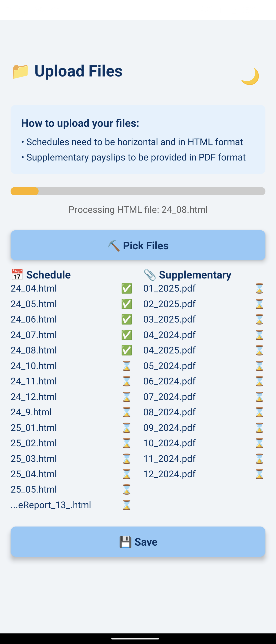Image resolution: width=276 pixels, height=644 pixels.
Task: Click the calendar icon by Schedule
Action: [x=17, y=275]
